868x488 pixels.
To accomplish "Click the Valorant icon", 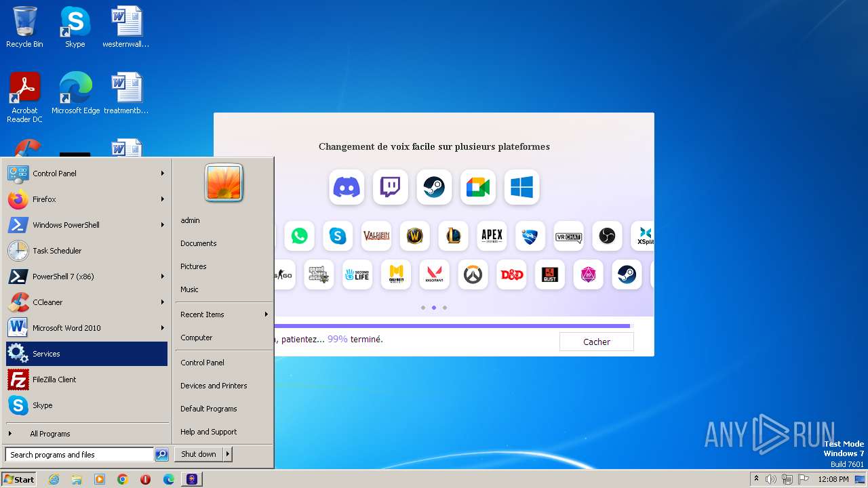I will coord(434,274).
